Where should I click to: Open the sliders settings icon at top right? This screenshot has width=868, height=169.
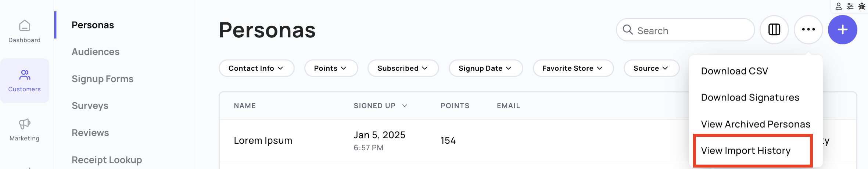point(850,6)
